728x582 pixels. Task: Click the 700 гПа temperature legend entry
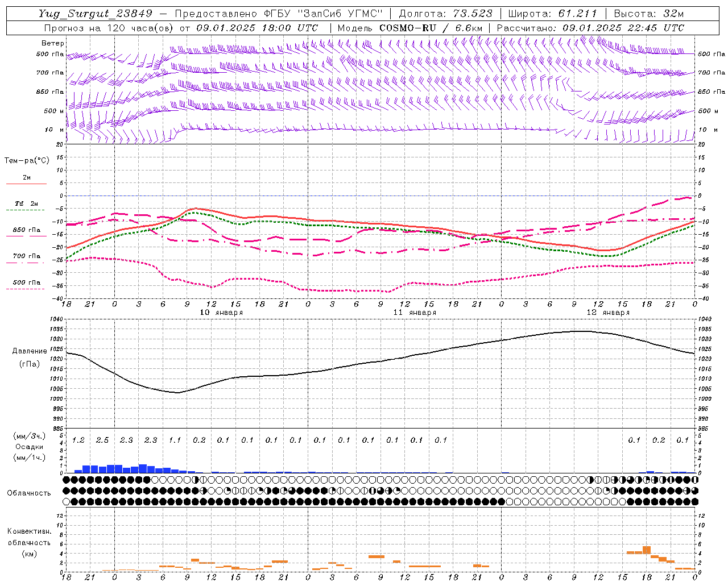pyautogui.click(x=27, y=256)
